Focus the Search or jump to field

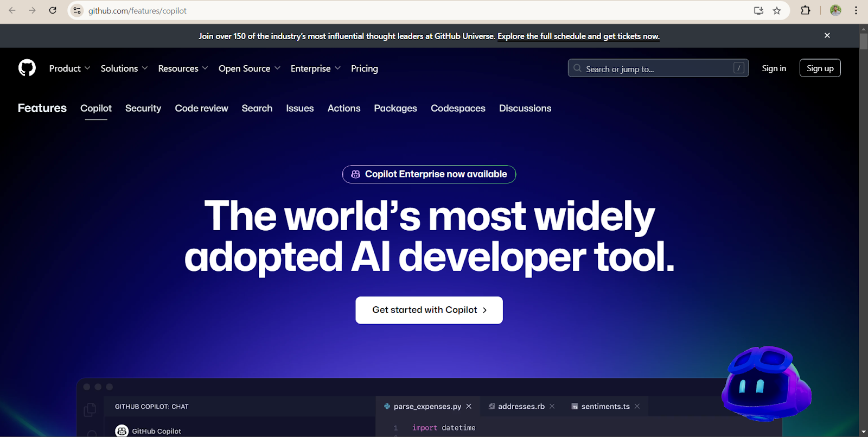coord(658,68)
